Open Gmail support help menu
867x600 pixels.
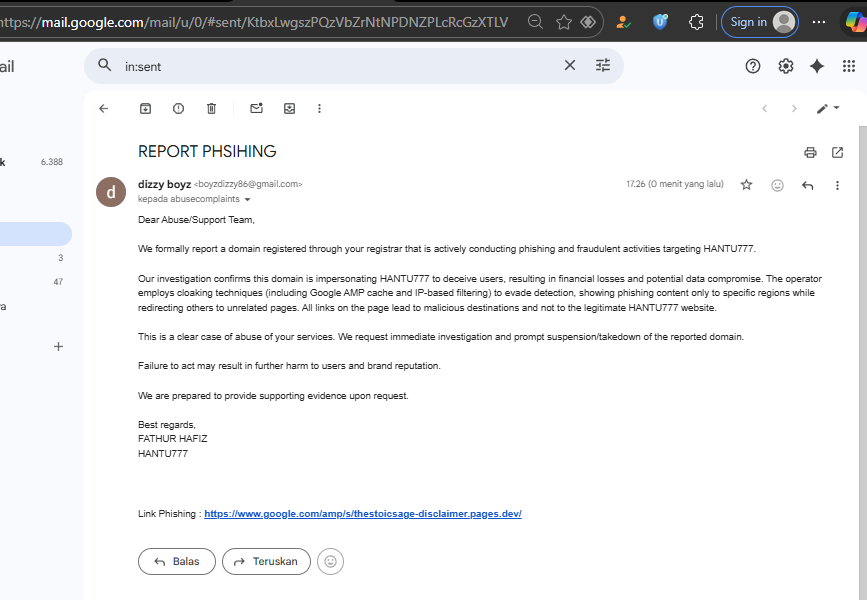click(753, 66)
